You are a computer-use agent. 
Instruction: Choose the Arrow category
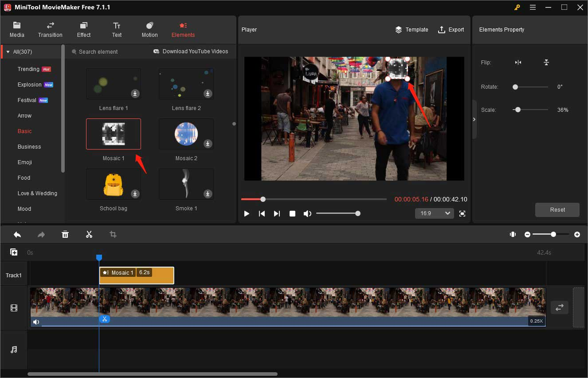(x=25, y=116)
